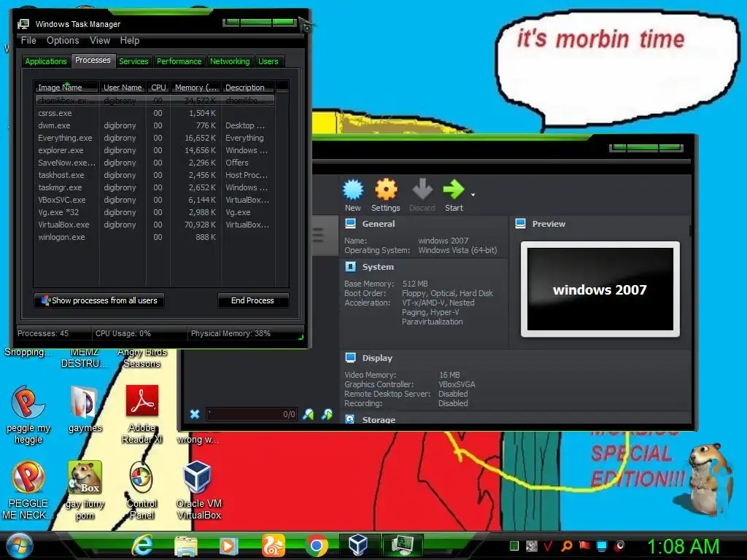
Task: Click the End Process button
Action: [253, 300]
